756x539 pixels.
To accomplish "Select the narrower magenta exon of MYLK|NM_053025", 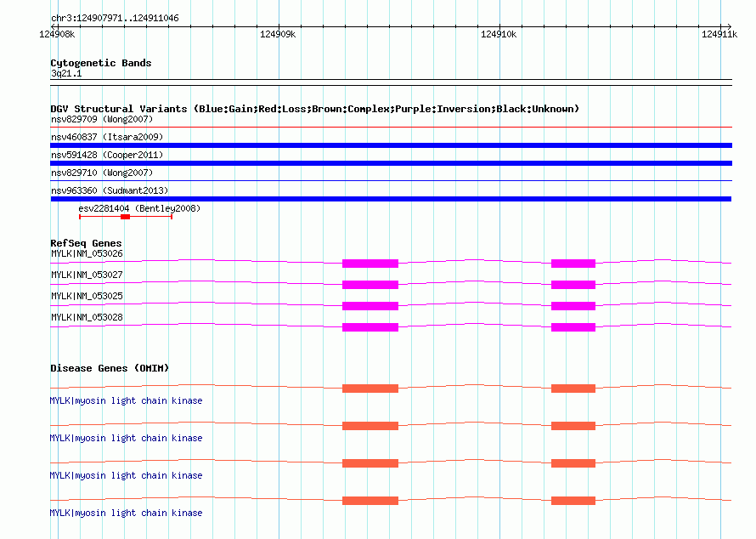I will pyautogui.click(x=573, y=306).
